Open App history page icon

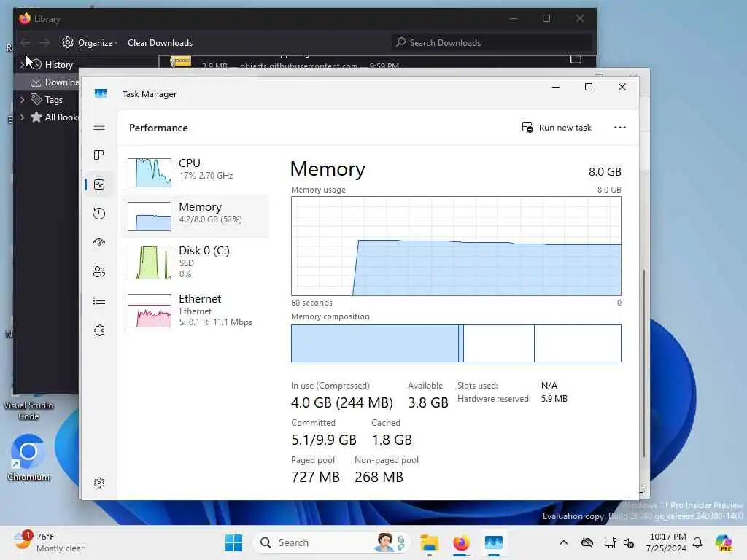[99, 214]
